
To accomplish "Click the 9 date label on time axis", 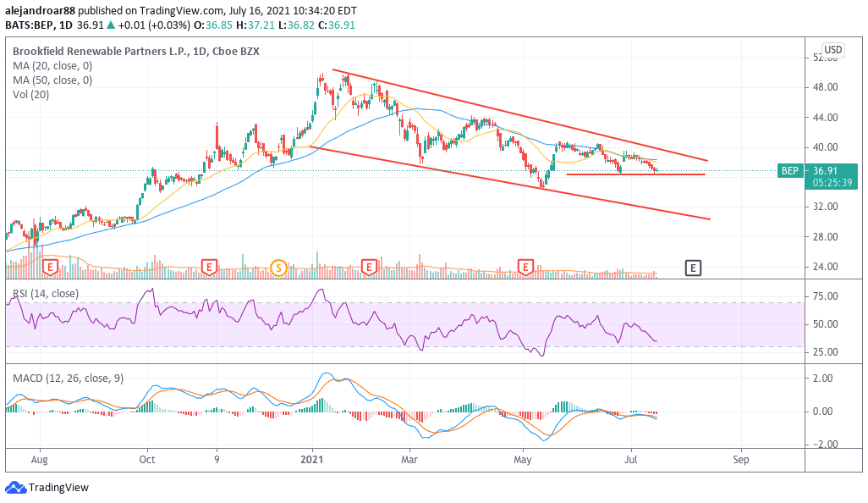I will (x=217, y=460).
